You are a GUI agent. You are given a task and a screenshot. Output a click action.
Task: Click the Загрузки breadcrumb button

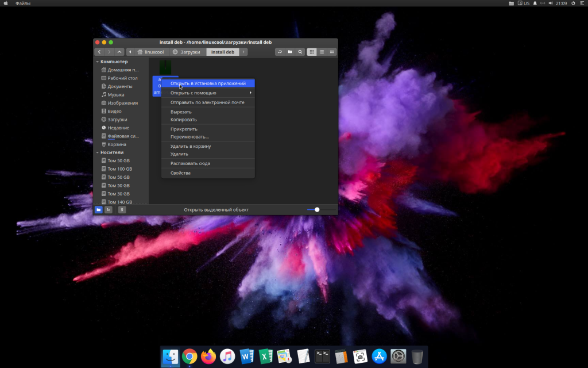pyautogui.click(x=187, y=52)
